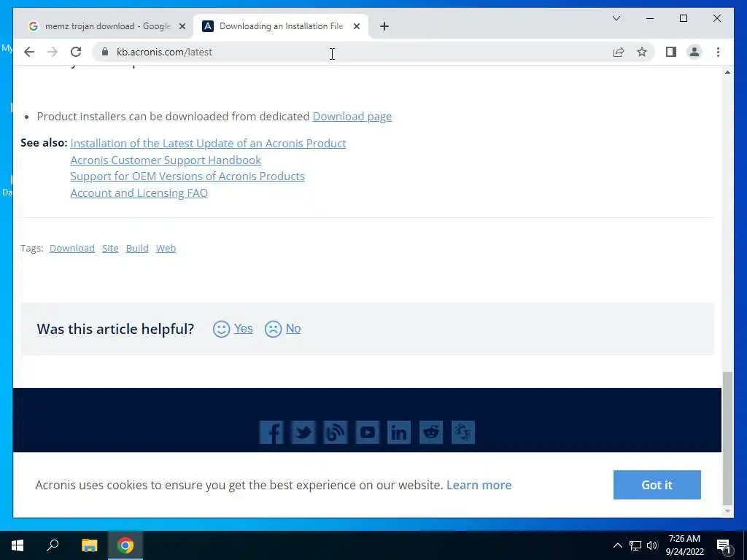747x560 pixels.
Task: Open the Windows Start menu
Action: pyautogui.click(x=18, y=545)
